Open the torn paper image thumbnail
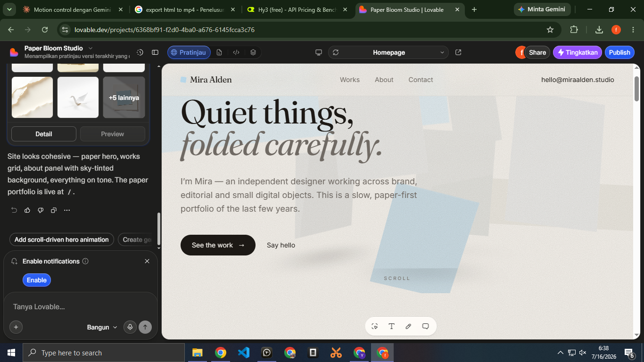The image size is (644, 362). pos(32,98)
